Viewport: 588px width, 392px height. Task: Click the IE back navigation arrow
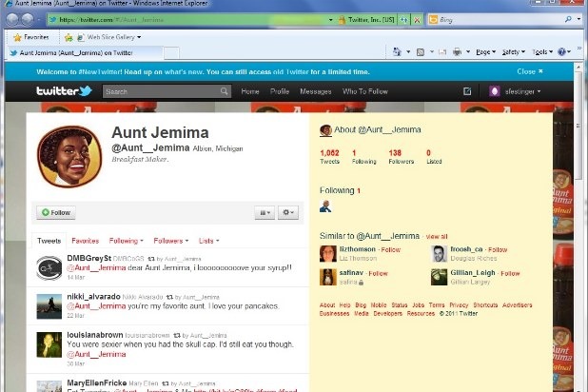(x=13, y=18)
